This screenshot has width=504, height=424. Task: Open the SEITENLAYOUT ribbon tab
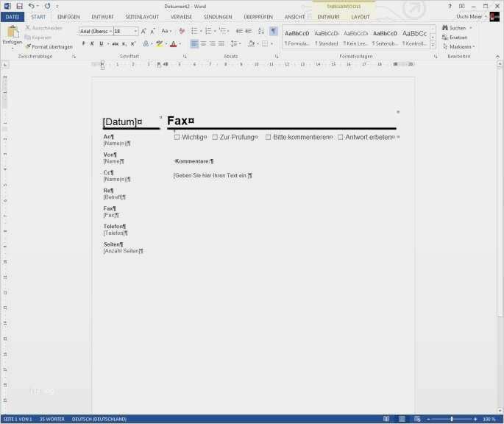point(141,16)
